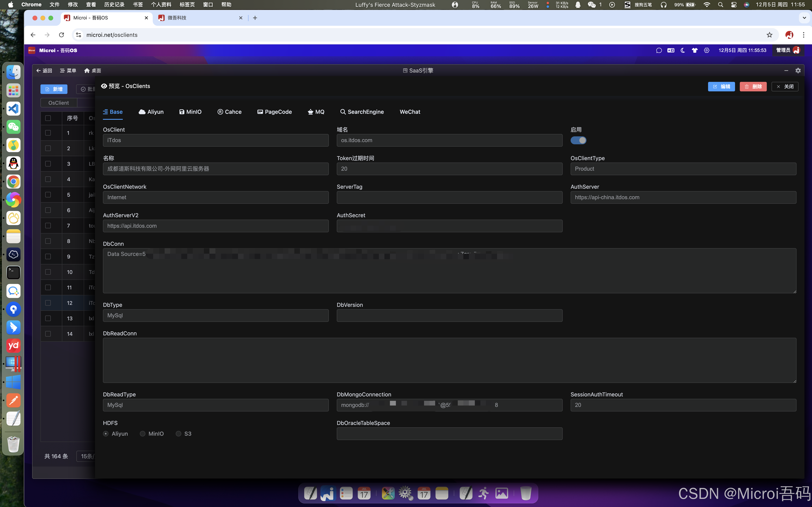Bookmark this page with star icon

(x=769, y=35)
